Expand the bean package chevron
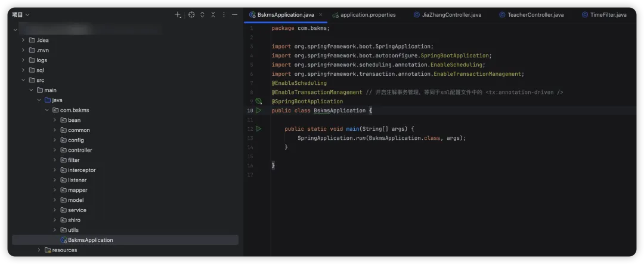This screenshot has width=644, height=264. 55,120
